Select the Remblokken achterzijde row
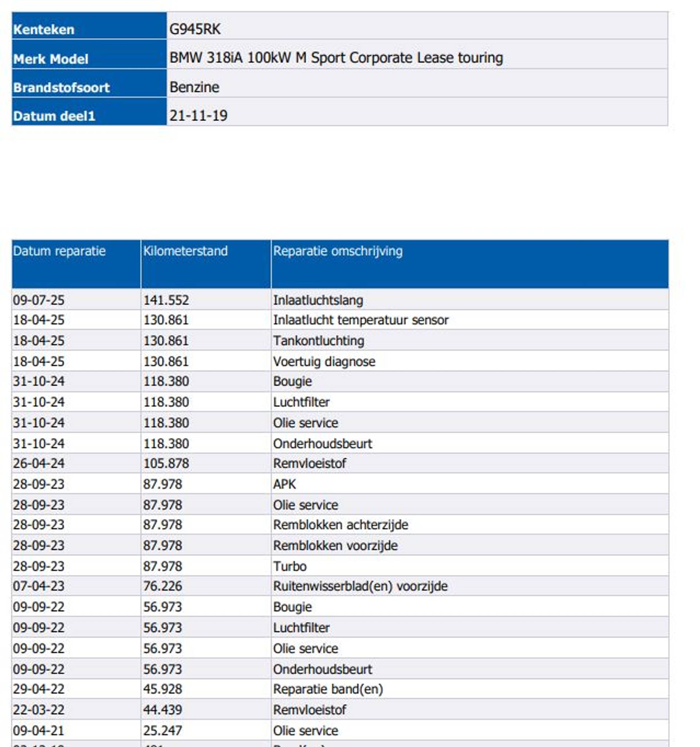The height and width of the screenshot is (747, 700). 341,524
